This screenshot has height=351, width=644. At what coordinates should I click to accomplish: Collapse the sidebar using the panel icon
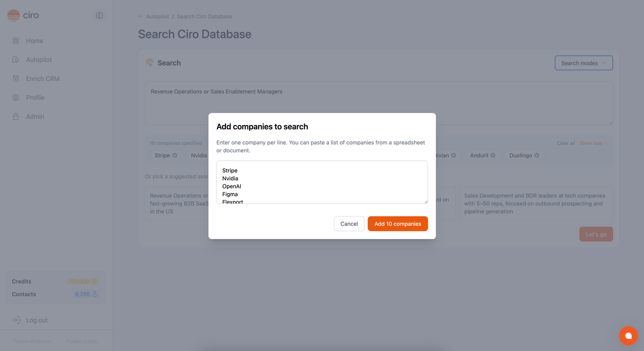point(99,15)
